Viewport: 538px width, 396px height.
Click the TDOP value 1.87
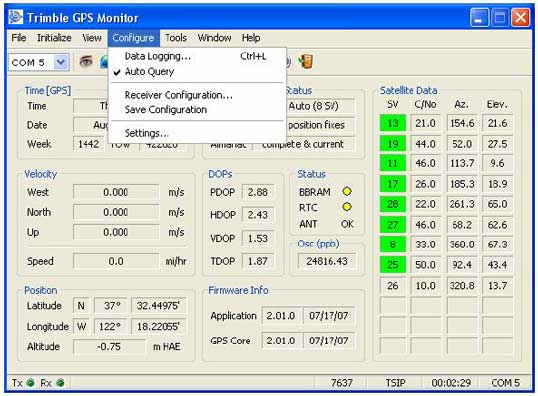tap(258, 261)
